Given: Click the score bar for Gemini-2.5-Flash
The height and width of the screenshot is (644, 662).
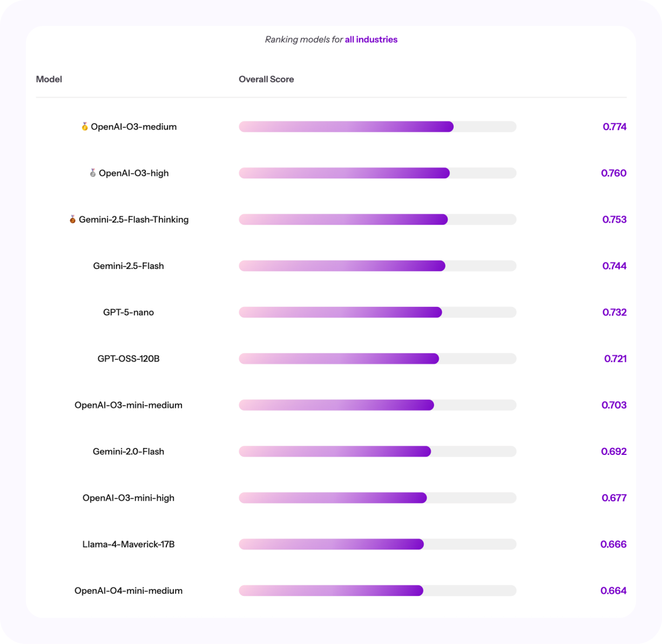Looking at the screenshot, I should pos(377,266).
